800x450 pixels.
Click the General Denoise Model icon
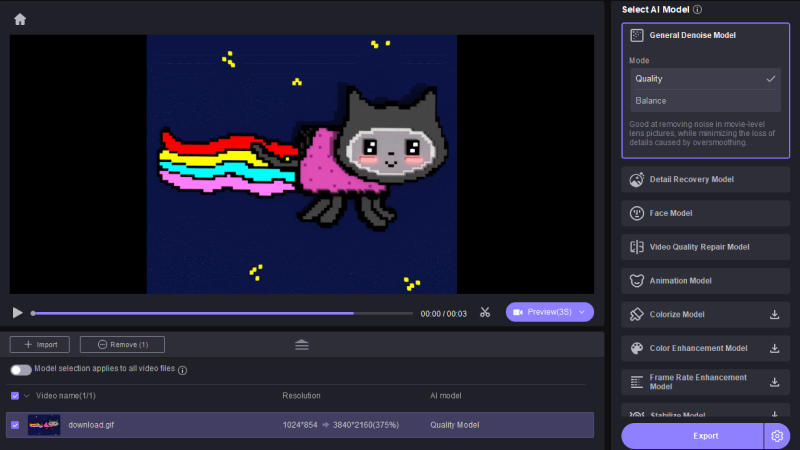pos(637,35)
